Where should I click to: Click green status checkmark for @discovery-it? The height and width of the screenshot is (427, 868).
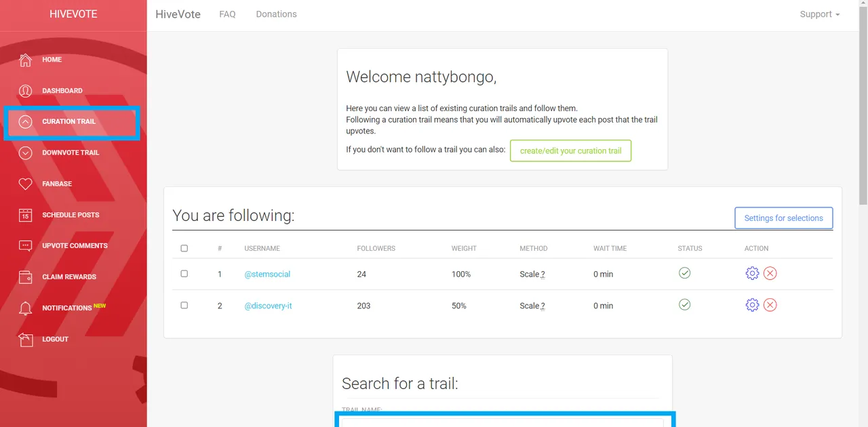[684, 304]
